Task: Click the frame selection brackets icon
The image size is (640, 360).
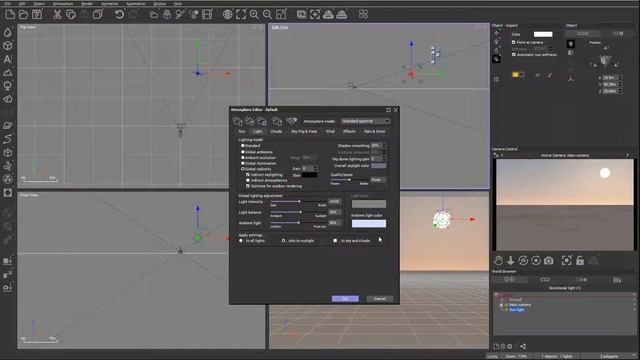Action: (x=241, y=15)
